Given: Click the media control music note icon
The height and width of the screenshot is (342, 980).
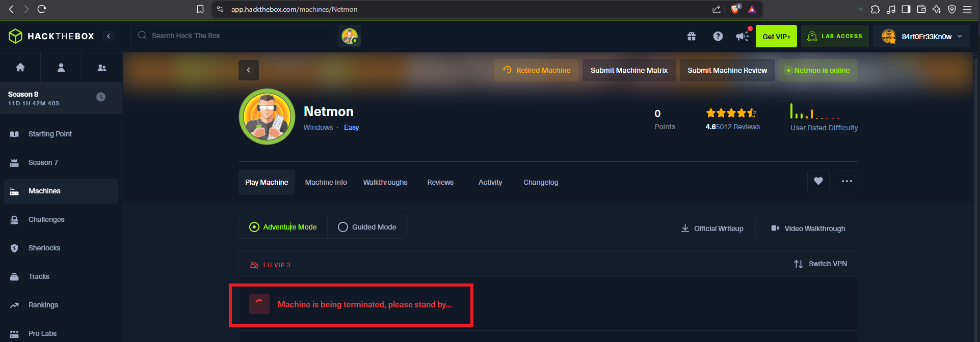Looking at the screenshot, I should pos(891,9).
